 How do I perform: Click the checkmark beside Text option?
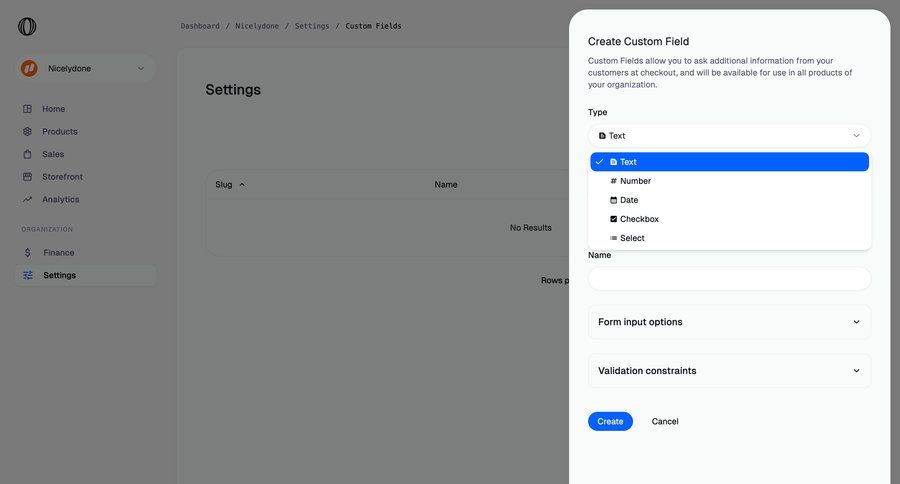(x=599, y=162)
